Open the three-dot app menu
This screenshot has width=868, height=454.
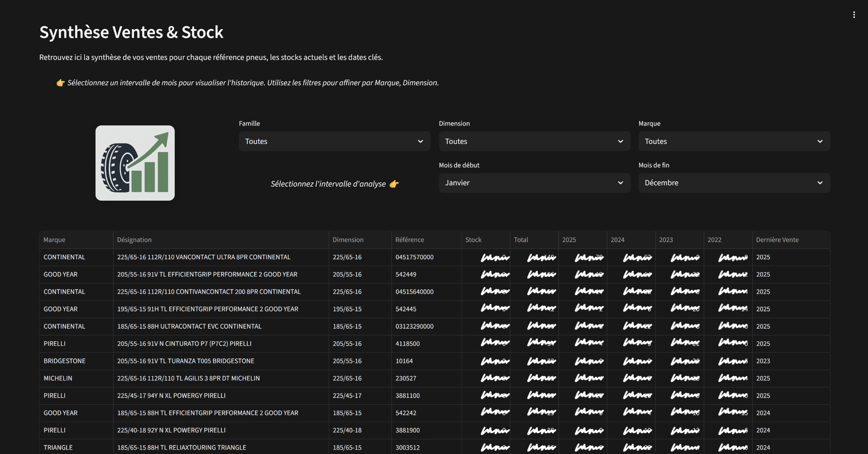[x=854, y=15]
